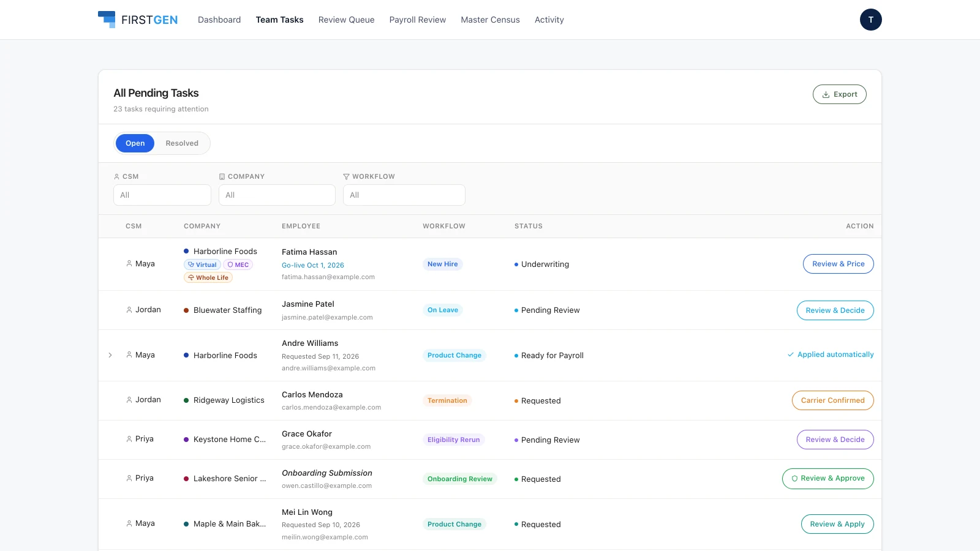980x551 pixels.
Task: Select the Team Tasks tab
Action: 280,20
